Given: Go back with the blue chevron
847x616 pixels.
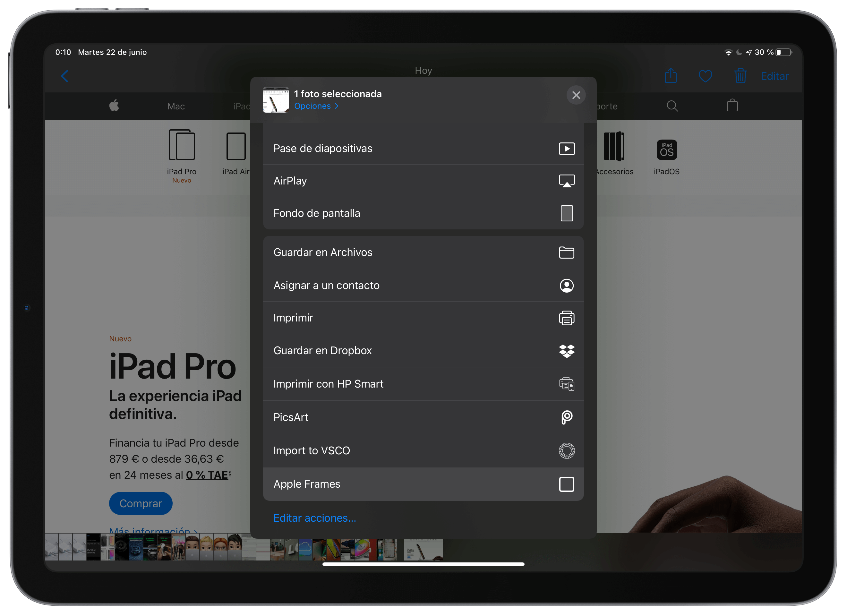Looking at the screenshot, I should pos(64,76).
